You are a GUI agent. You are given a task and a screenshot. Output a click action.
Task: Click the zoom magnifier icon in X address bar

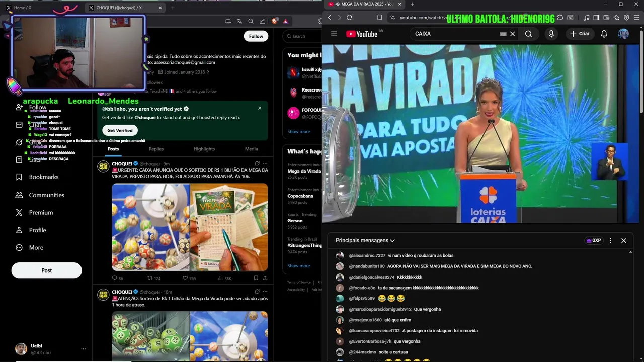[251, 21]
